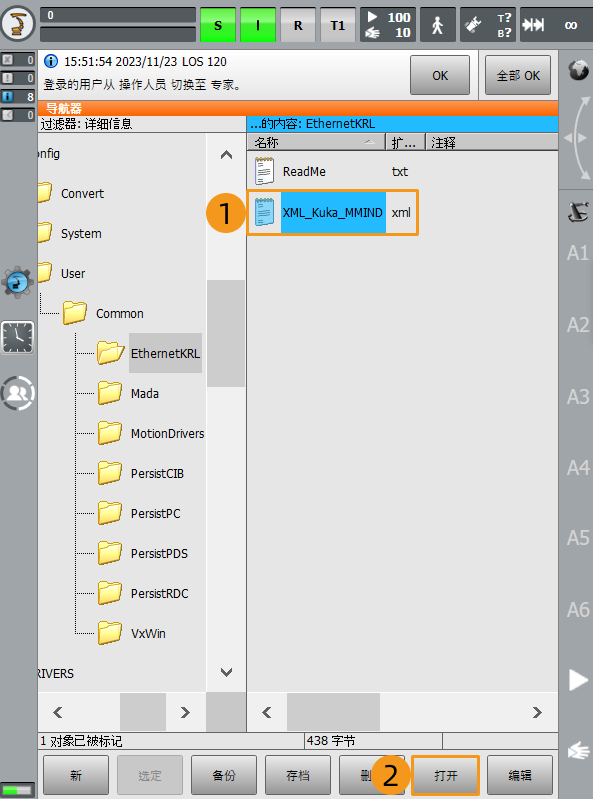
Task: Click the green status bar indicator
Action: [17, 790]
